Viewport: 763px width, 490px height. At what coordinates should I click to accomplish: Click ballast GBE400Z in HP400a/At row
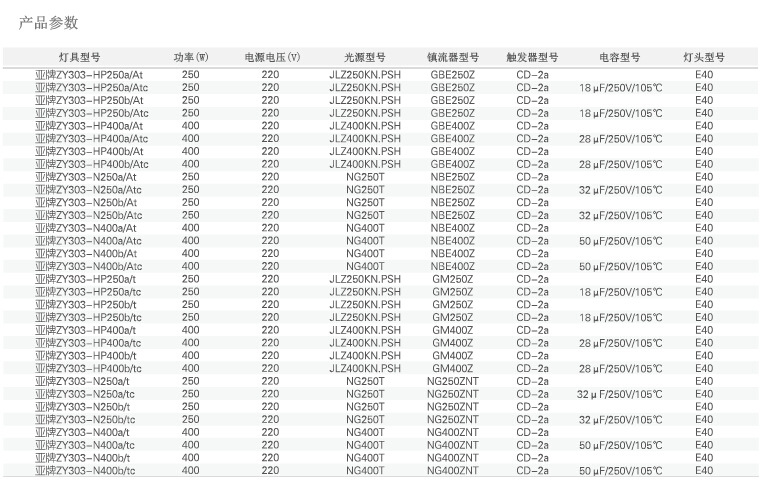point(453,126)
